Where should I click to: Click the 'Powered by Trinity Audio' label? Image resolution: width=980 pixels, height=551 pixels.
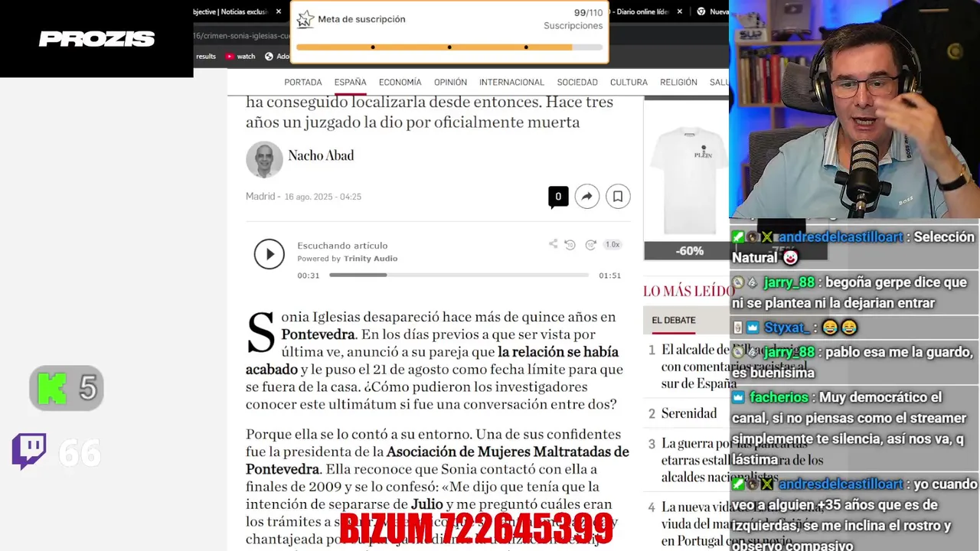tap(347, 259)
